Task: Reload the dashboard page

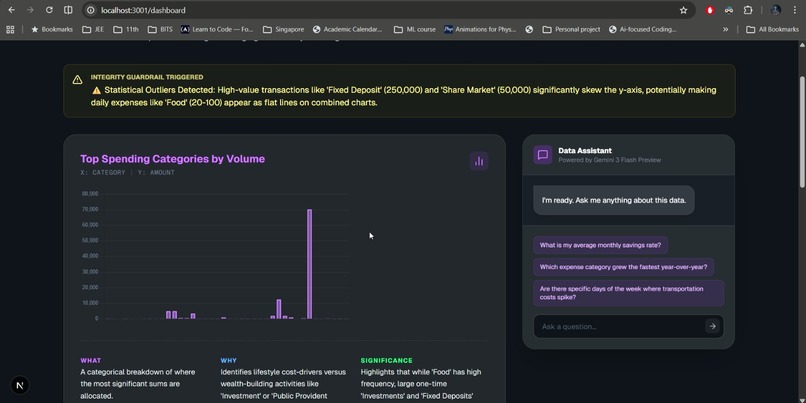Action: tap(49, 10)
